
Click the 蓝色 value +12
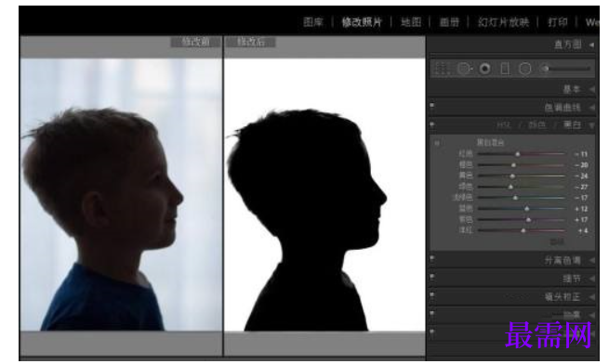click(581, 209)
